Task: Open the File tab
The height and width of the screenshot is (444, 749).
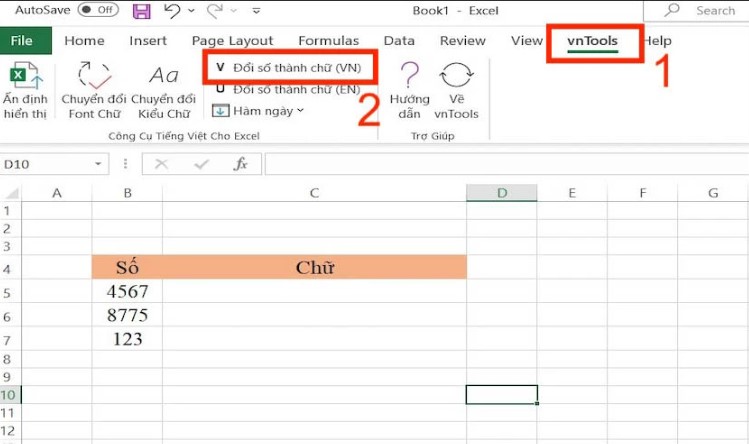Action: click(x=26, y=41)
